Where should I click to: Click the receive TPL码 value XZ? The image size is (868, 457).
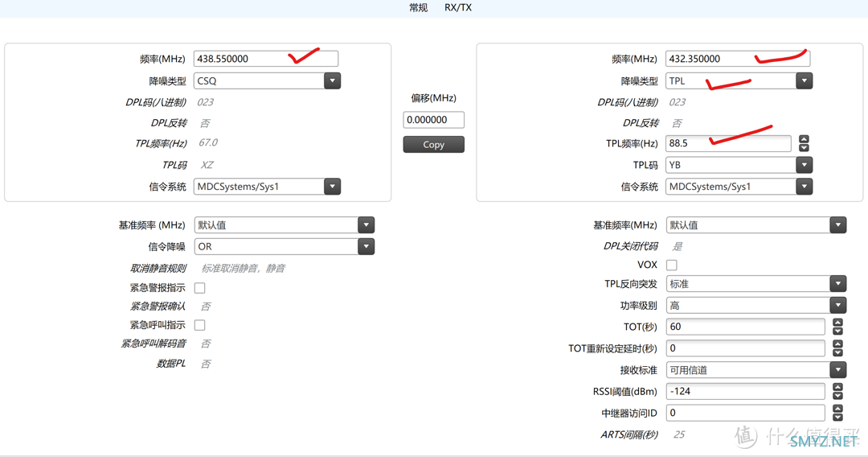(x=207, y=165)
